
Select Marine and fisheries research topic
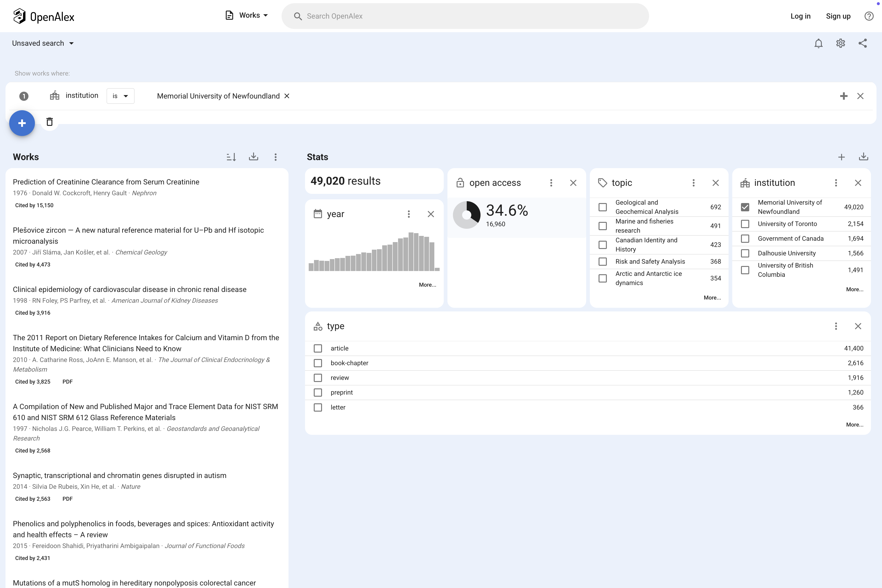(x=602, y=226)
